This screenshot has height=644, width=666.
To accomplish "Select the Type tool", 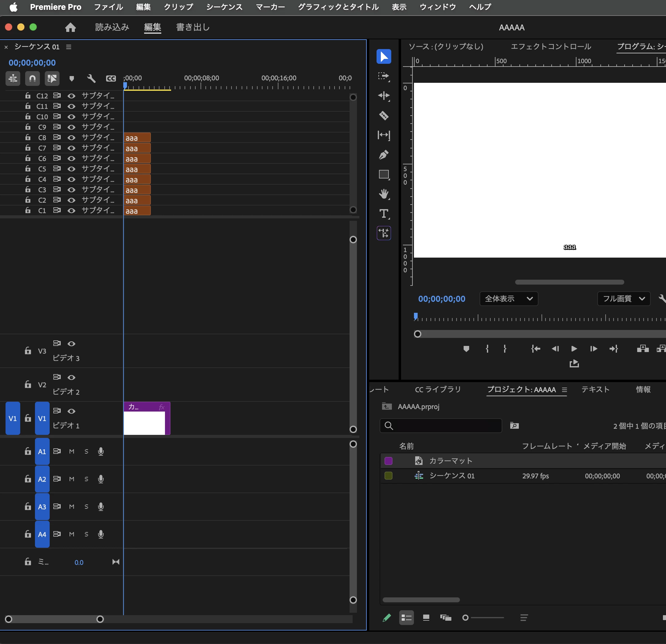I will [384, 214].
